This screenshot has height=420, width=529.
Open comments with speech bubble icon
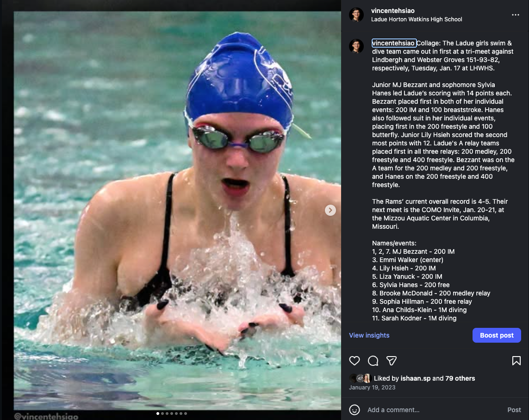point(373,361)
